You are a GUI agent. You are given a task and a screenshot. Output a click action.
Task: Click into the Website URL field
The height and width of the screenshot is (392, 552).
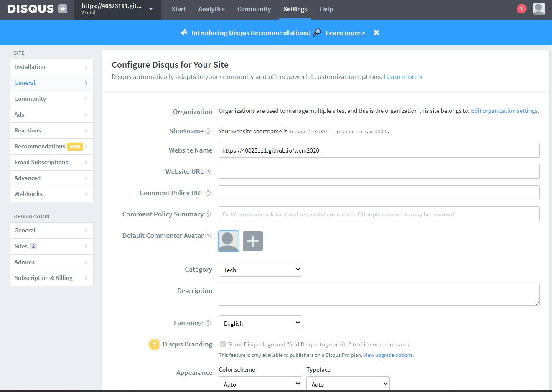[379, 171]
